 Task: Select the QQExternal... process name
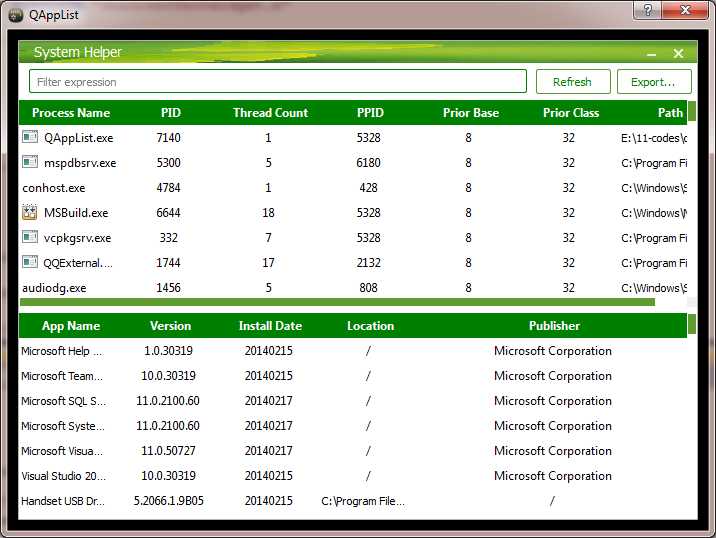click(x=78, y=263)
